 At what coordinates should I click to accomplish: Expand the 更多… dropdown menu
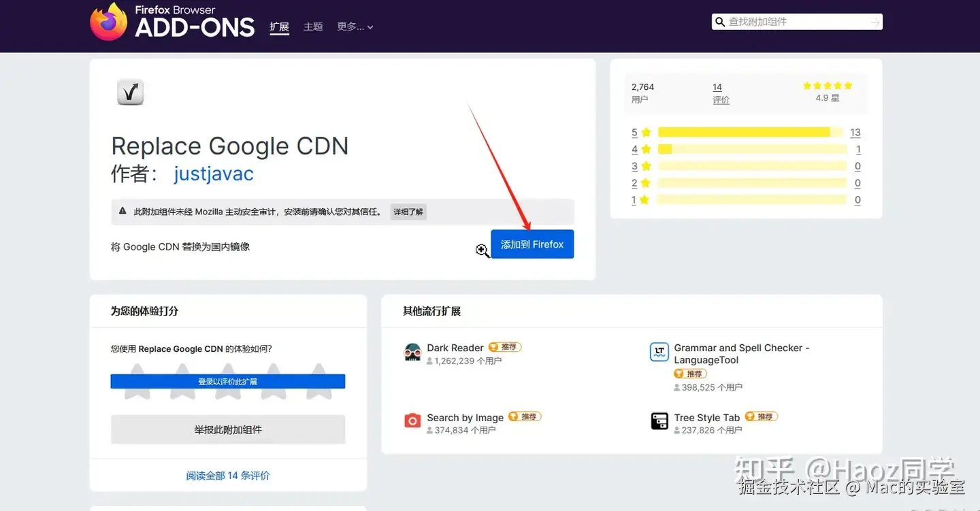tap(355, 27)
